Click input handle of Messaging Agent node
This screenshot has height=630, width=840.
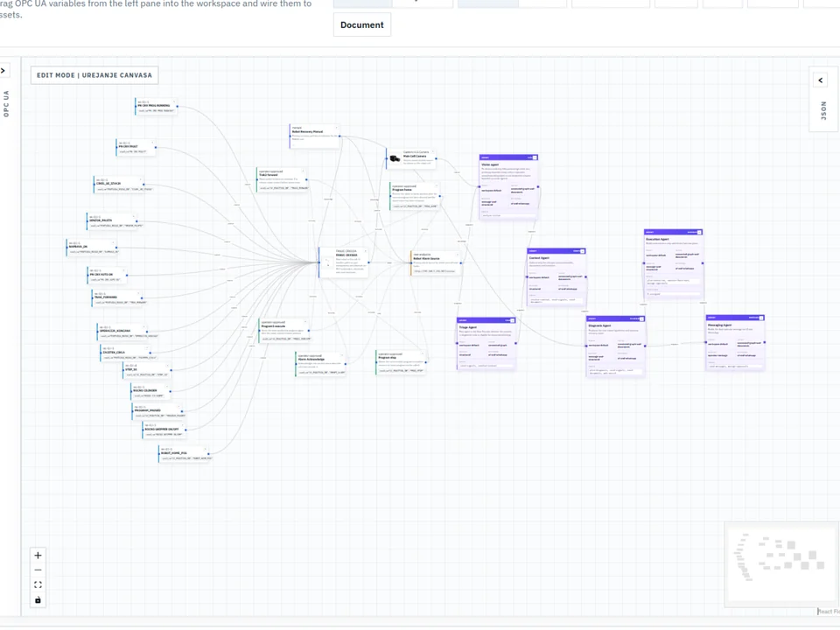[706, 342]
